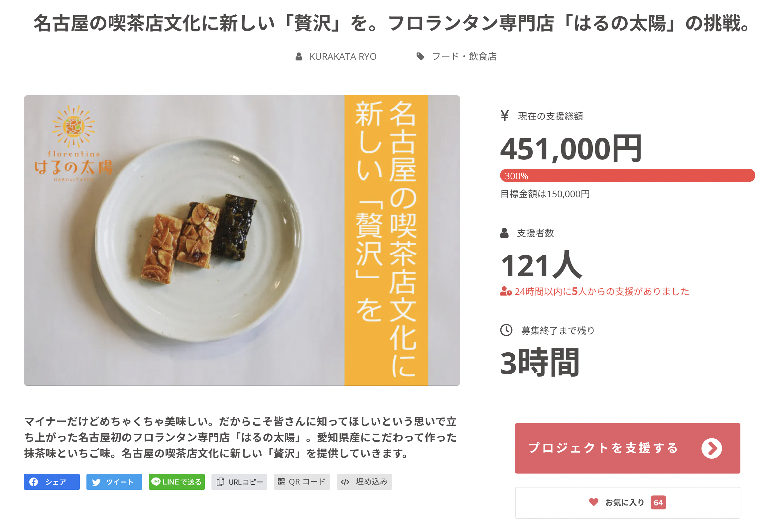Click the URL copy clipboard icon
Viewport: 766px width, 532px height.
pos(220,482)
